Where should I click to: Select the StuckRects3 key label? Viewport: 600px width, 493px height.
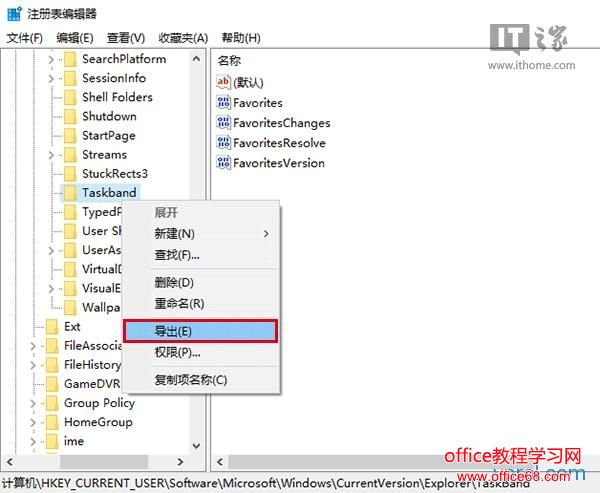coord(115,174)
